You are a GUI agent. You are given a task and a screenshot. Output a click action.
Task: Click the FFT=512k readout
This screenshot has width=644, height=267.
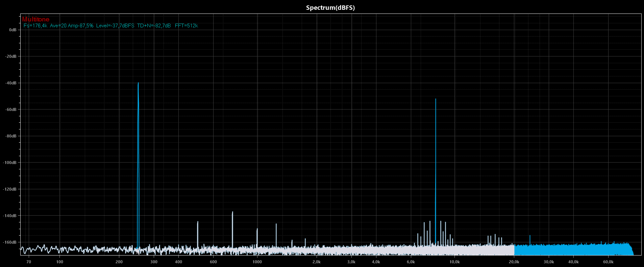click(187, 26)
